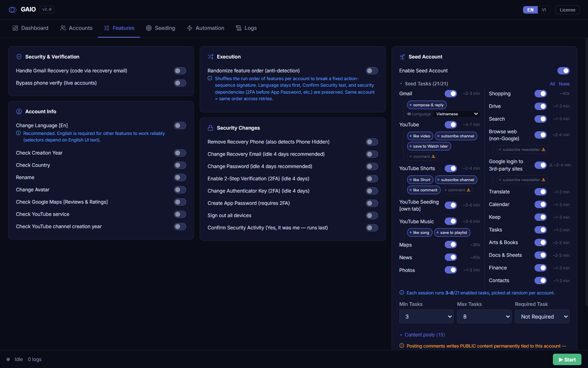Enable the Rename toggle
588x368 pixels.
point(180,177)
